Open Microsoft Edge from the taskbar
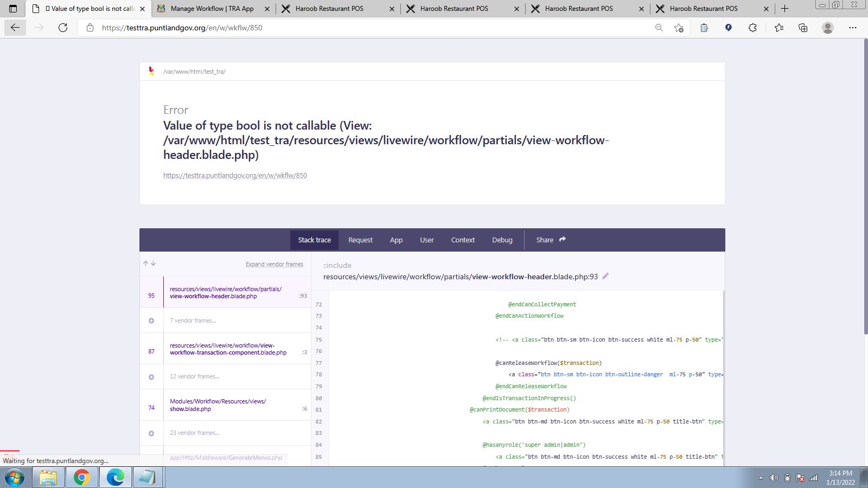Viewport: 868px width, 488px height. (x=116, y=478)
